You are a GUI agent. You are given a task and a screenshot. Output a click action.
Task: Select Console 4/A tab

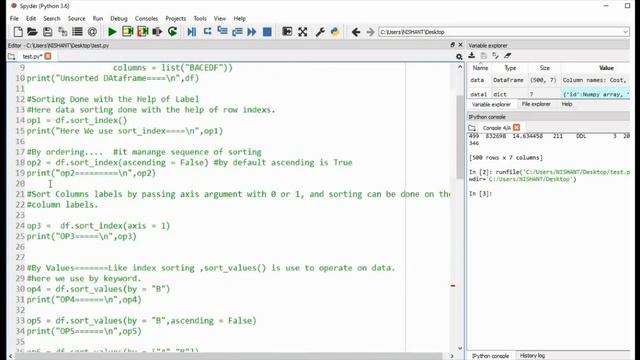[x=496, y=128]
